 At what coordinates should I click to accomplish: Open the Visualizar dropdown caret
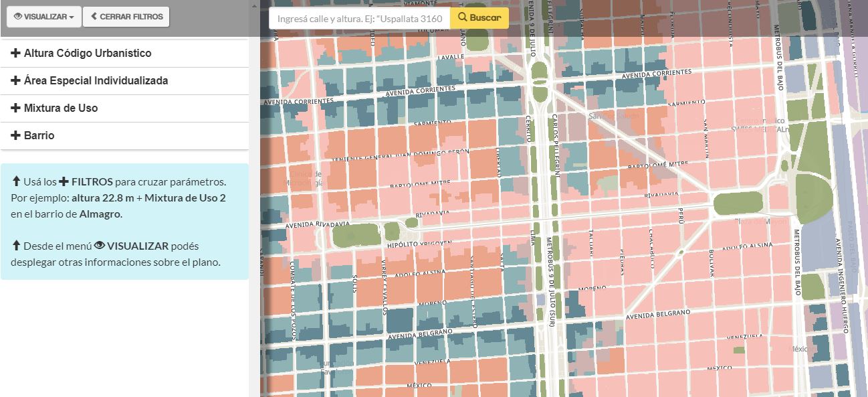[72, 17]
